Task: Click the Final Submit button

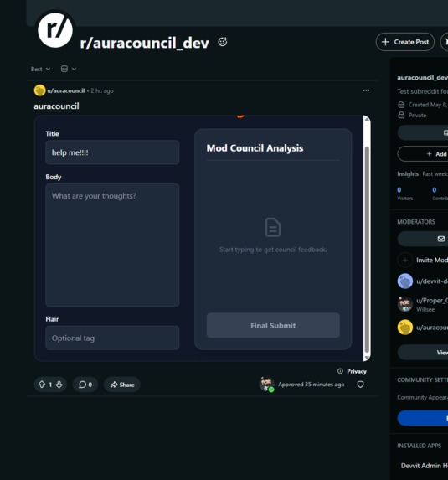Action: coord(273,325)
